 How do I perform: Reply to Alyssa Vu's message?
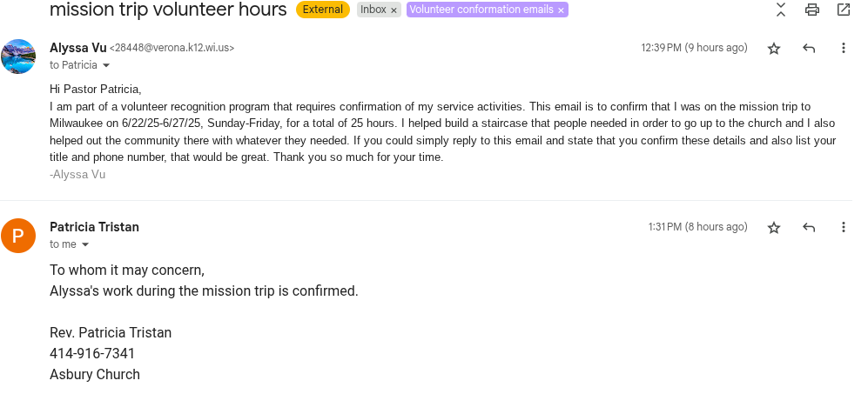pyautogui.click(x=809, y=49)
